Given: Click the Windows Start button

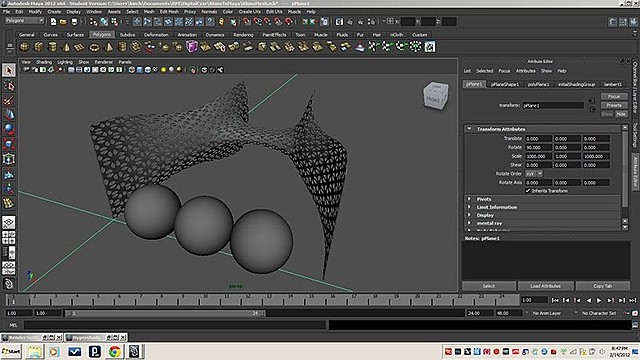Looking at the screenshot, I should click(11, 351).
